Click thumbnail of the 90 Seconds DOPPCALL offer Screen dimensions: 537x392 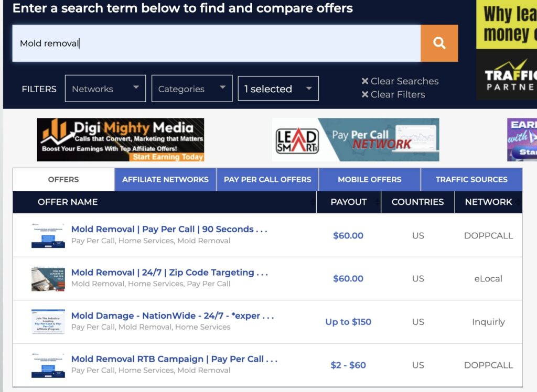click(x=48, y=235)
